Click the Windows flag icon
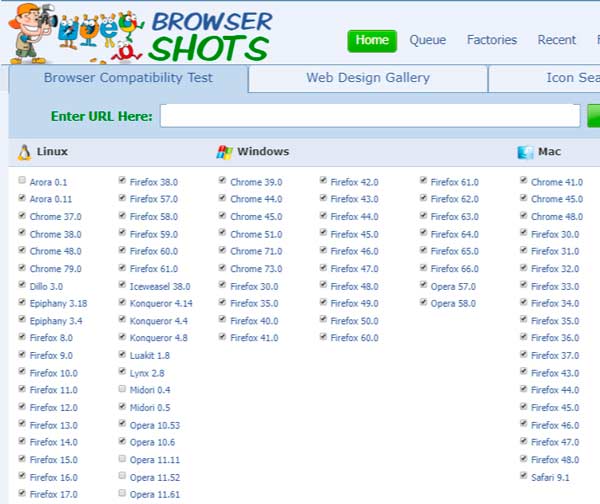This screenshot has height=504, width=600. pyautogui.click(x=225, y=152)
